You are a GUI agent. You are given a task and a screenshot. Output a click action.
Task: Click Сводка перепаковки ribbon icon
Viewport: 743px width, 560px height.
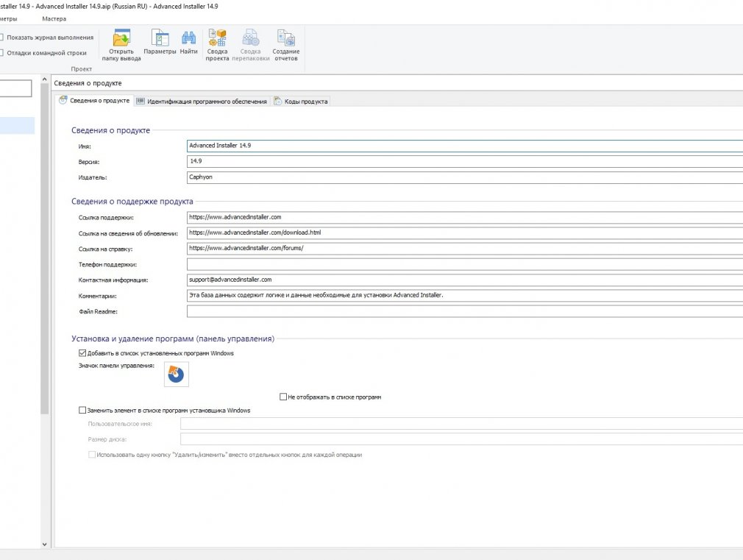(x=251, y=45)
